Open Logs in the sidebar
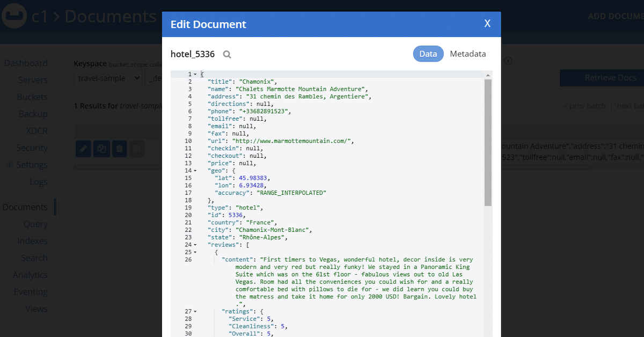 (x=39, y=182)
